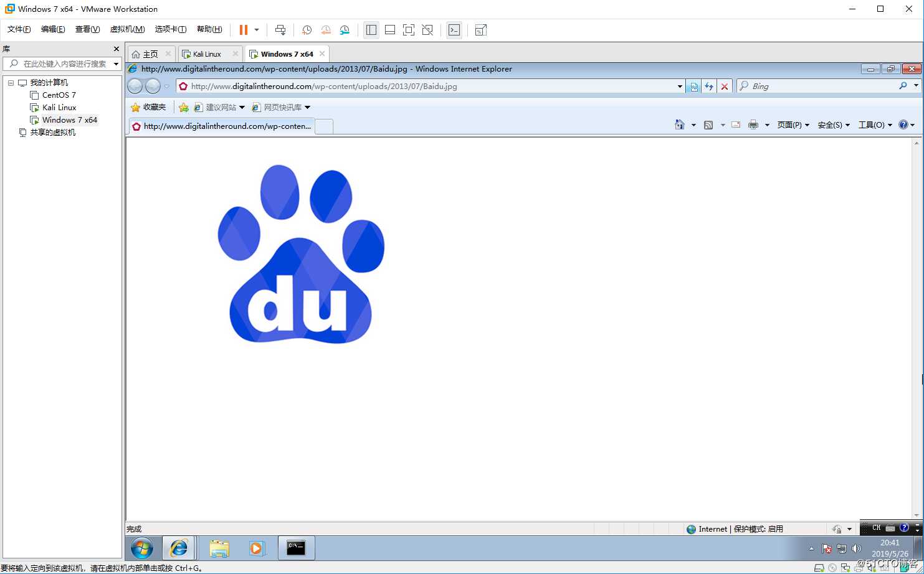924x574 pixels.
Task: Click the Baidu paw logo image
Action: (301, 253)
